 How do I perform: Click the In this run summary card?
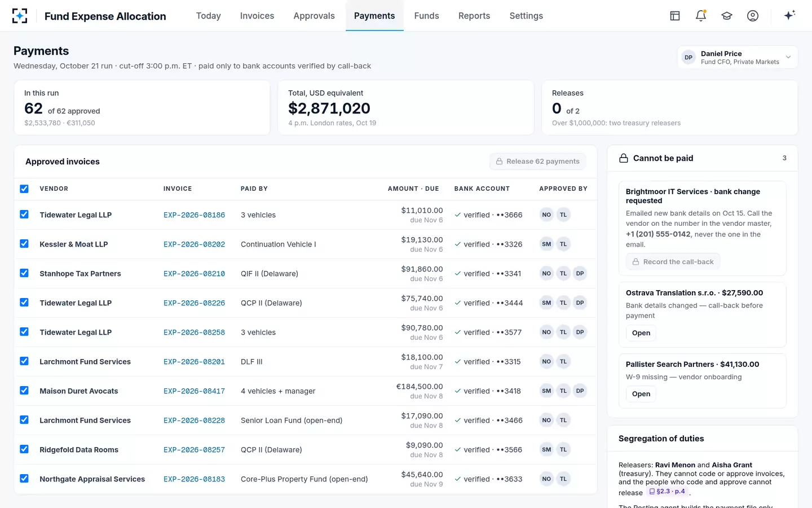click(x=142, y=107)
